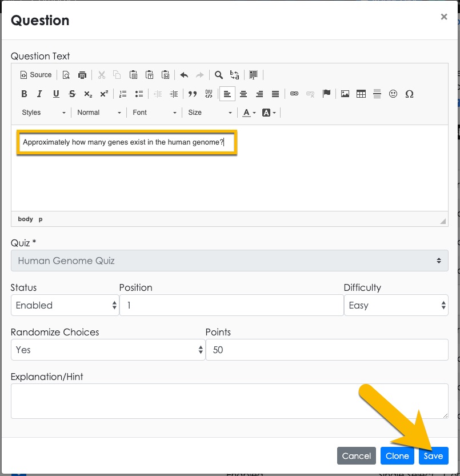Click the Print icon
Viewport: 460px width, 476px height.
[82, 75]
